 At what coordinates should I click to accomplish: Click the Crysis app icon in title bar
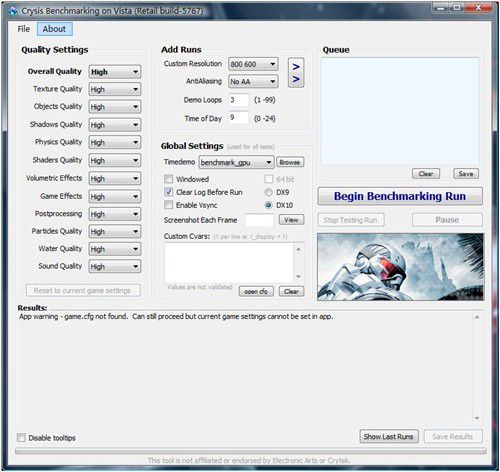pos(13,11)
